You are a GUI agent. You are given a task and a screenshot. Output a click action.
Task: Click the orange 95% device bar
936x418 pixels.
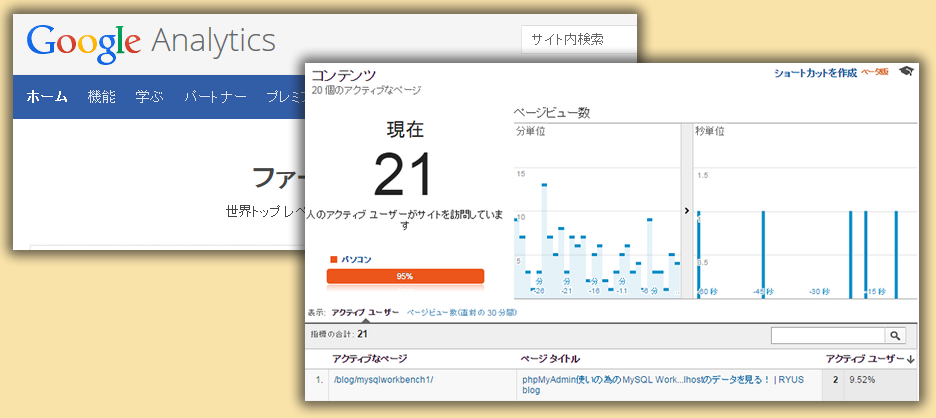405,276
